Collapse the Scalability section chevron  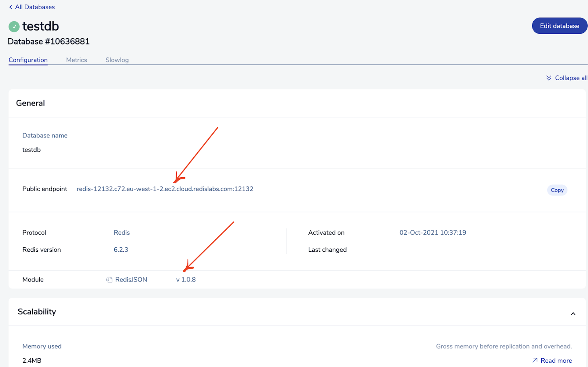573,314
